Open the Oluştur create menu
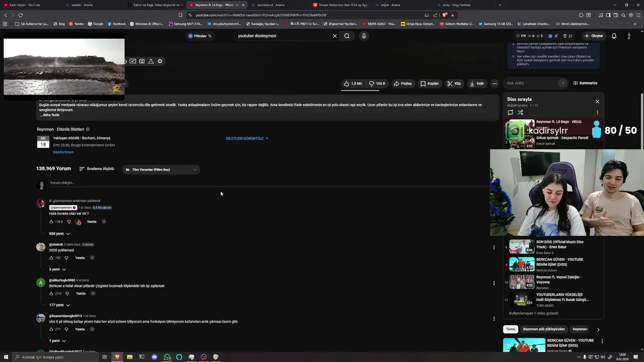Viewport: 644px width, 362px height. 594,36
